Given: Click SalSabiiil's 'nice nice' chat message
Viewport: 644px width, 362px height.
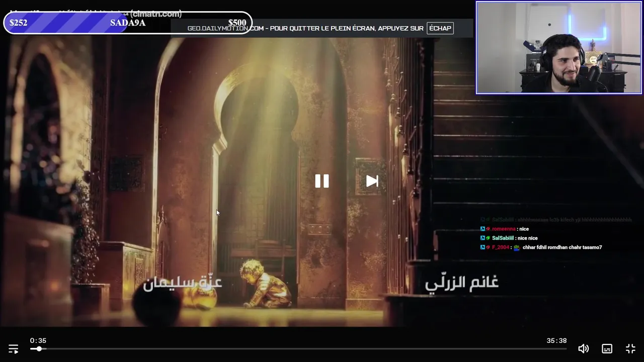Looking at the screenshot, I should (x=509, y=238).
